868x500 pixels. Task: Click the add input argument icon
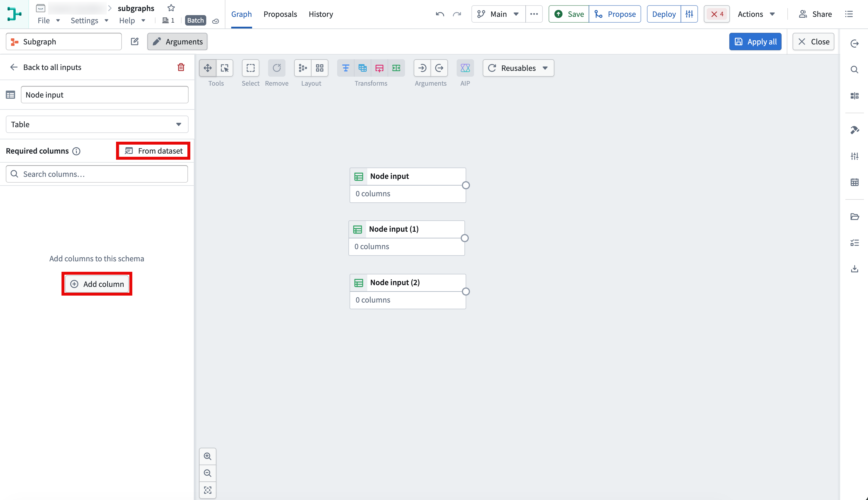click(422, 68)
